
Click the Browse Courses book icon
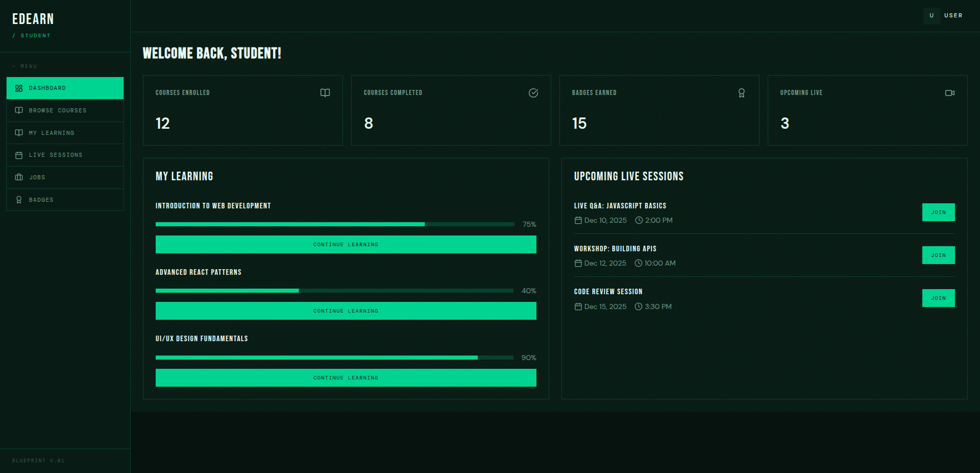[x=19, y=110]
